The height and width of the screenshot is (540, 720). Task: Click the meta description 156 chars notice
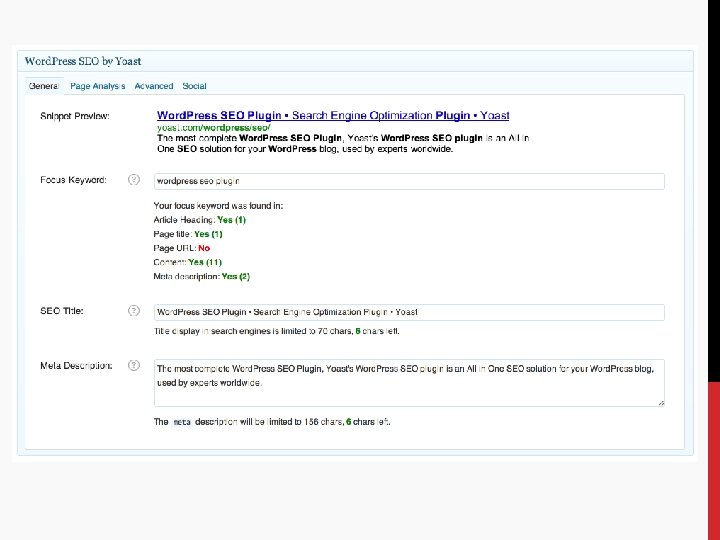pos(272,422)
